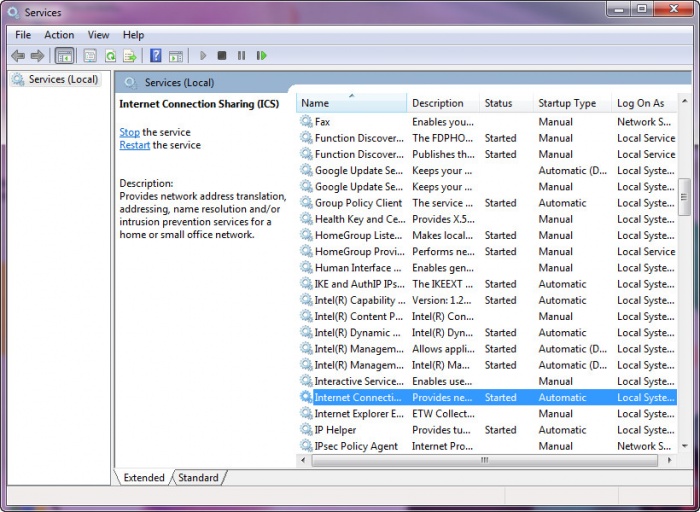Click the Stop the service link
This screenshot has height=512, width=700.
(129, 132)
